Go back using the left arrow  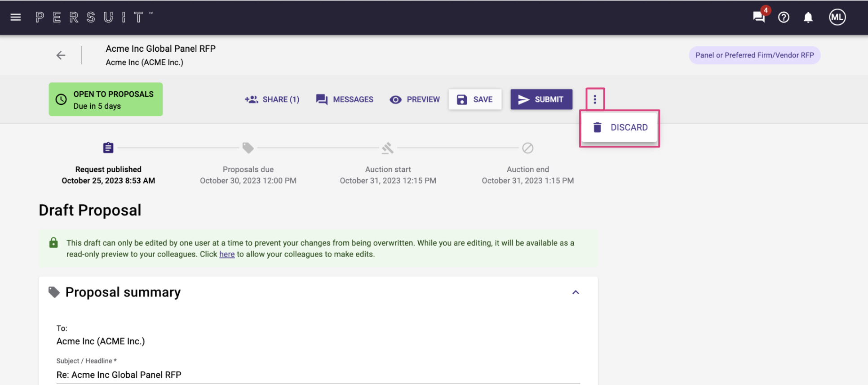pos(61,55)
